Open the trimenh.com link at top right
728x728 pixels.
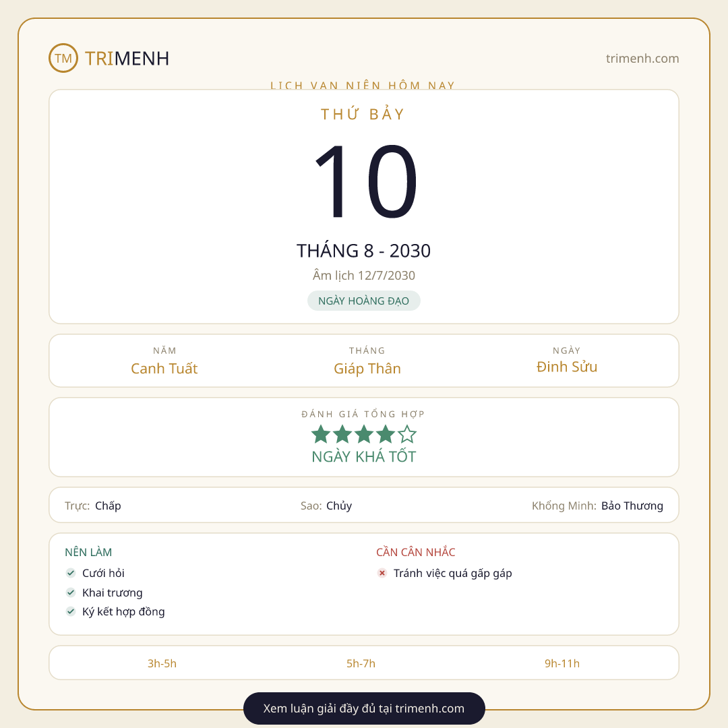tap(642, 59)
